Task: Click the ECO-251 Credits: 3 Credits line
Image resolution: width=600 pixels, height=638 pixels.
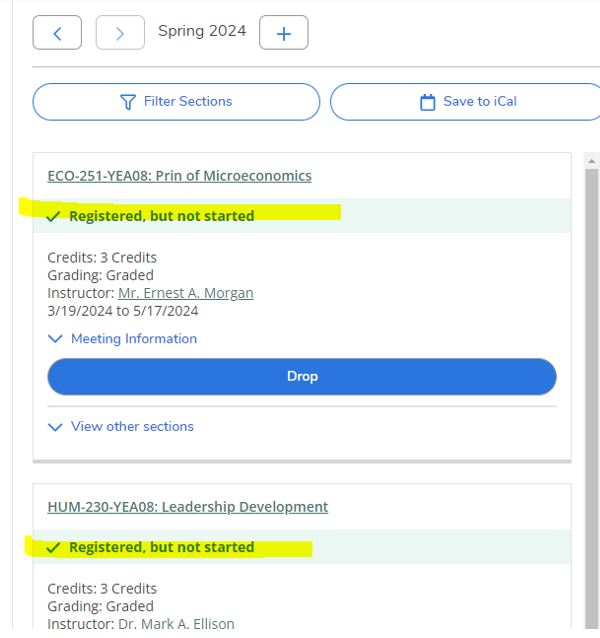Action: (x=102, y=258)
